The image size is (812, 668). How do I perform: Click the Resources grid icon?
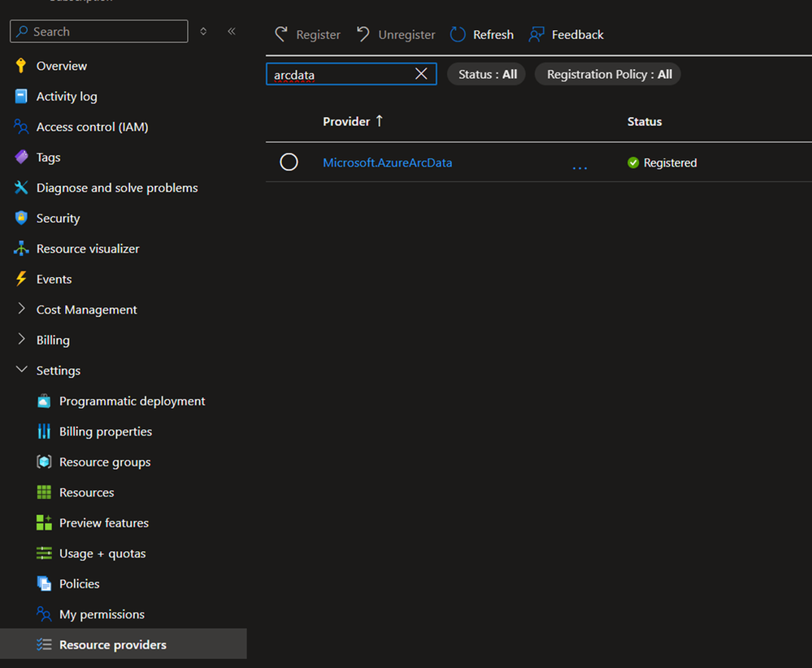pos(44,492)
